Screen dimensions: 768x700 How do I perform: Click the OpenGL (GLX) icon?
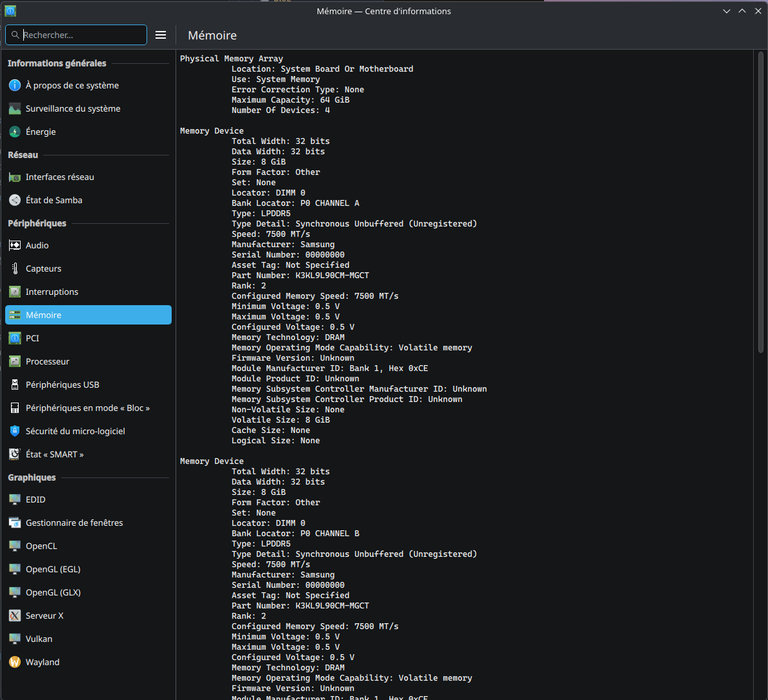(15, 593)
